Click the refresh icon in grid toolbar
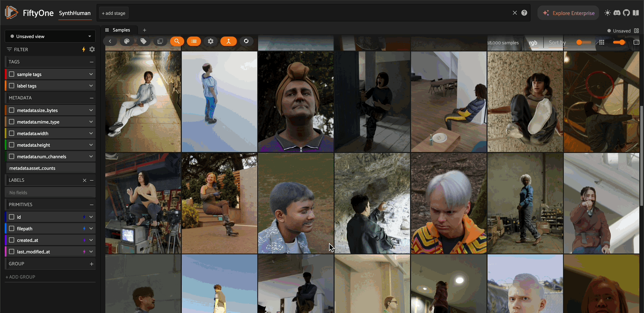The image size is (644, 313). pos(246,41)
